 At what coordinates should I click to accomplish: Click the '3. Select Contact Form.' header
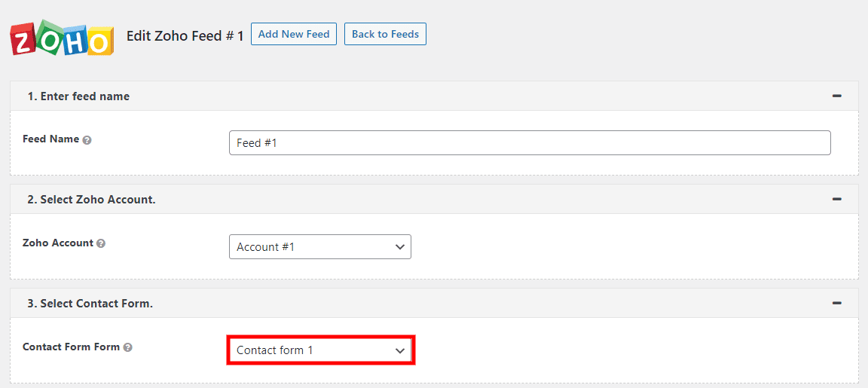pyautogui.click(x=90, y=303)
